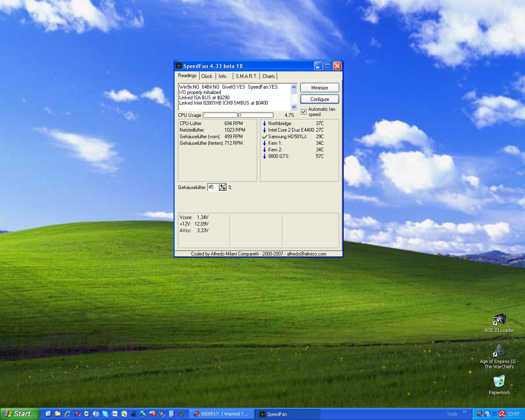This screenshot has width=525, height=420.
Task: Click the taskbar clock showing 23:07
Action: pyautogui.click(x=514, y=414)
